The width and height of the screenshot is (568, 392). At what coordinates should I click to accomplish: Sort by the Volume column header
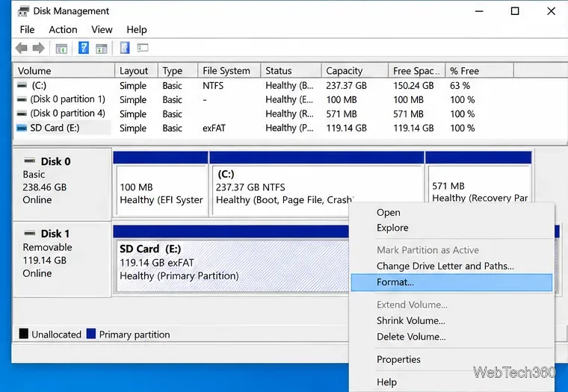tap(64, 71)
